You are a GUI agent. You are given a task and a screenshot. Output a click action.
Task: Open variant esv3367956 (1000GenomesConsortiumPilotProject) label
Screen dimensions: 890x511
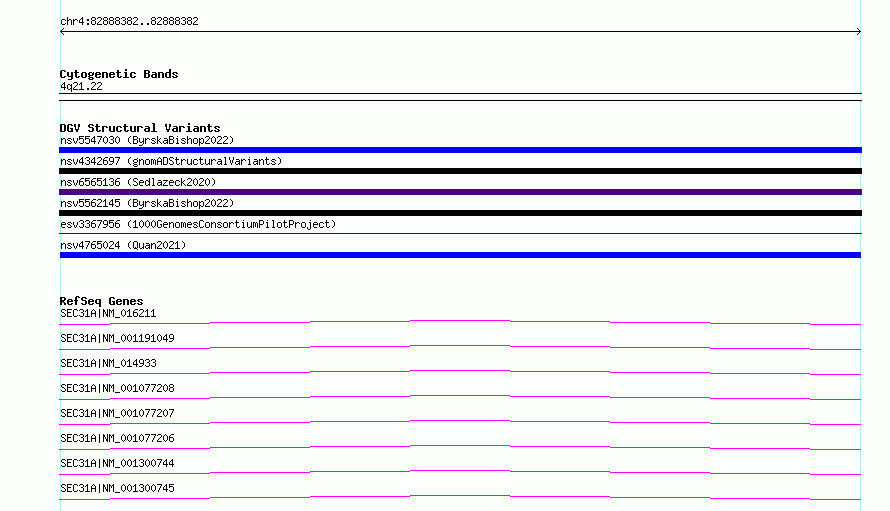(x=198, y=224)
